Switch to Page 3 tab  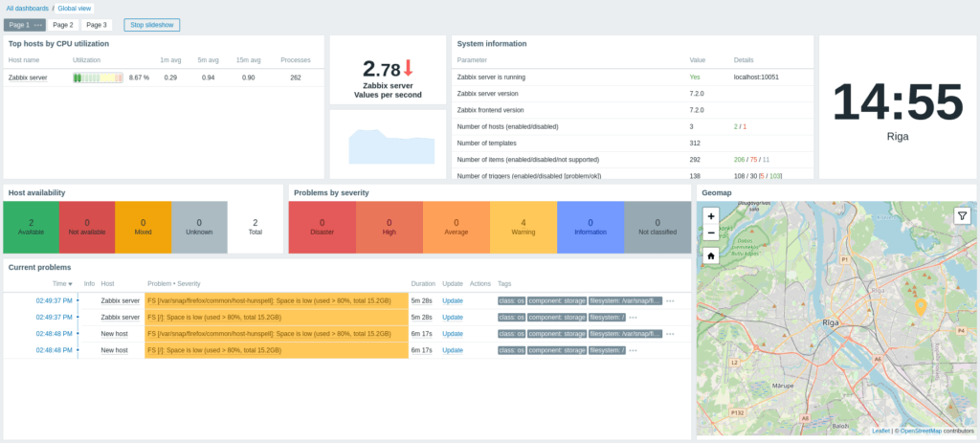pyautogui.click(x=96, y=25)
